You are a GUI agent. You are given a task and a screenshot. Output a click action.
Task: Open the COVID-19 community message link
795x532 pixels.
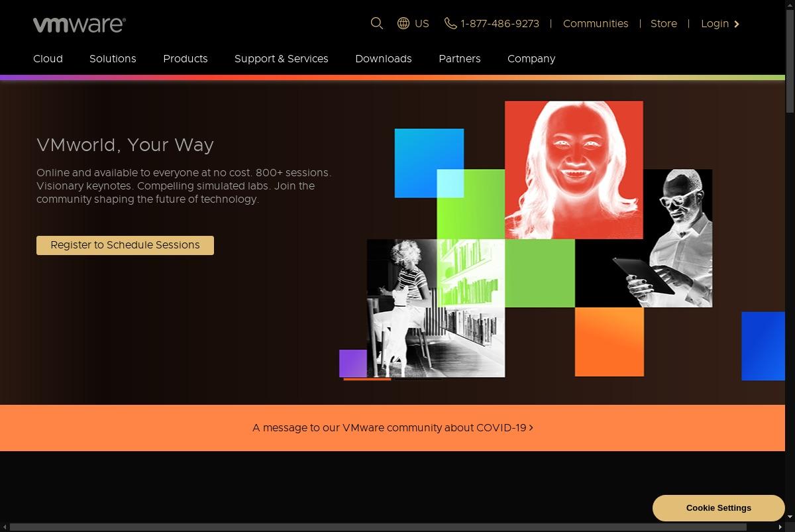(x=392, y=427)
